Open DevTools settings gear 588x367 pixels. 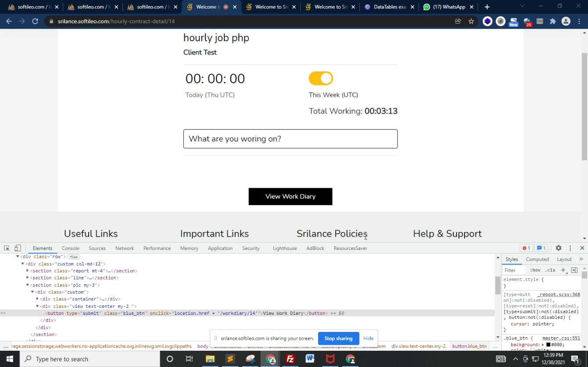point(559,248)
